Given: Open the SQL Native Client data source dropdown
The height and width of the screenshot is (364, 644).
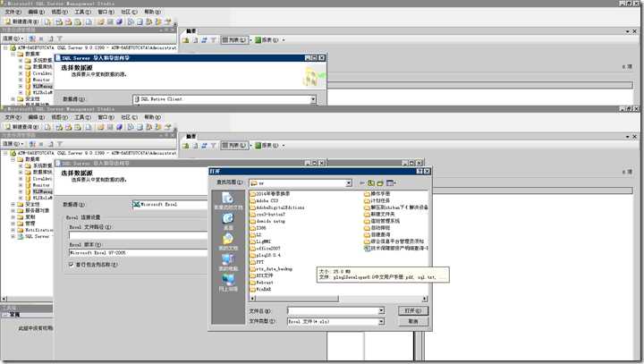Looking at the screenshot, I should pos(313,99).
